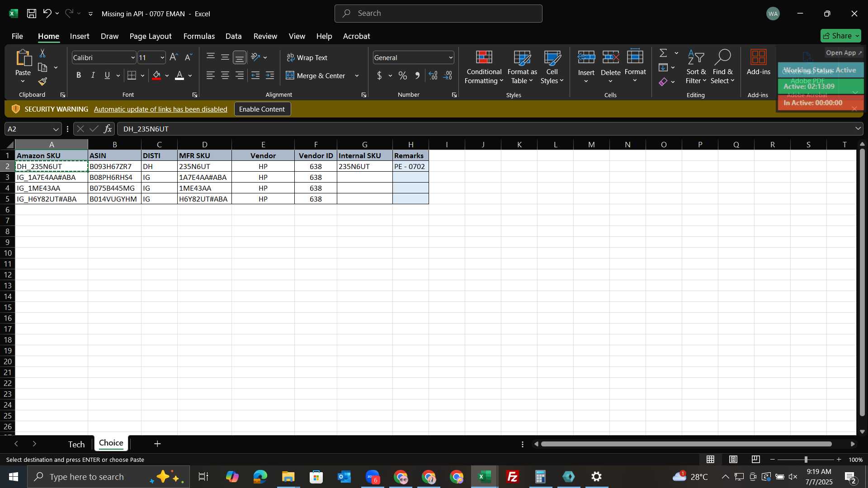The image size is (868, 488).
Task: Open the Font name dropdown Calibri
Action: tap(133, 58)
